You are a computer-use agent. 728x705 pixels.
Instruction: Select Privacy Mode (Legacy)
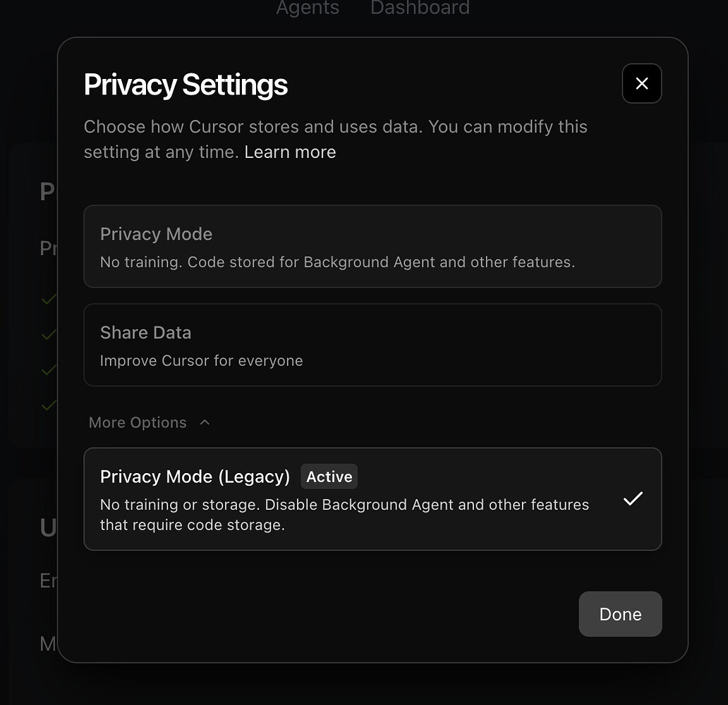(x=372, y=498)
